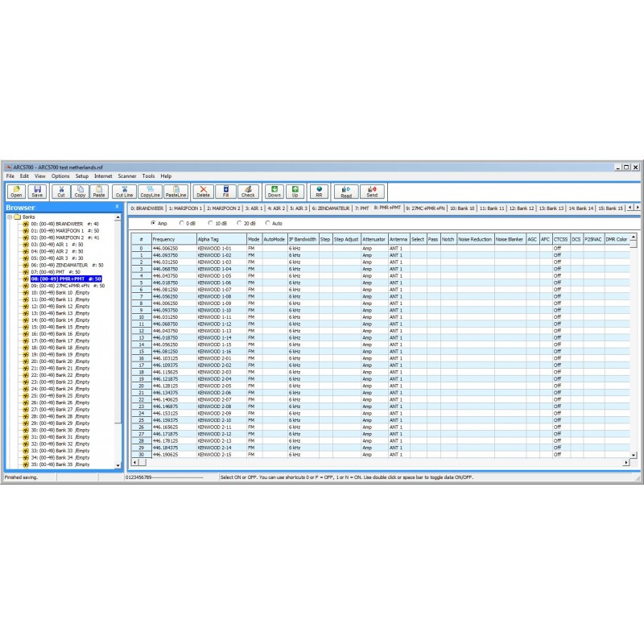Click browser tree scroll down arrow
The width and height of the screenshot is (644, 644).
pyautogui.click(x=118, y=465)
